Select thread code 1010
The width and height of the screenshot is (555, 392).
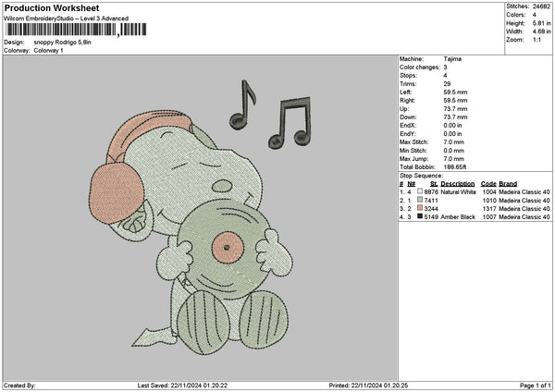(x=489, y=201)
